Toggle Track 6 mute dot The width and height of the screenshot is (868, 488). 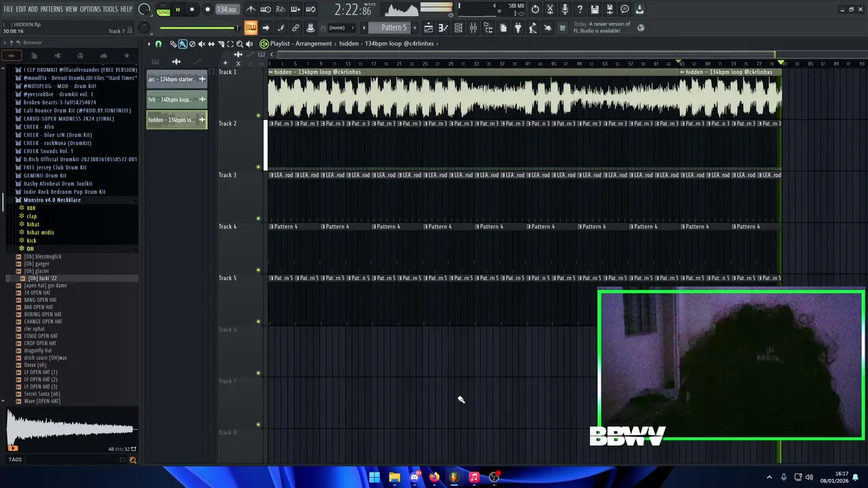point(258,373)
